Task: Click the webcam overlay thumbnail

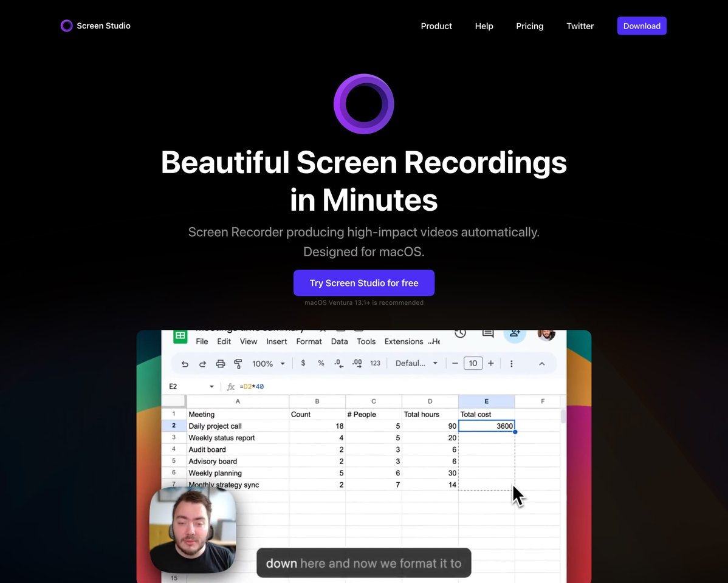Action: click(193, 529)
